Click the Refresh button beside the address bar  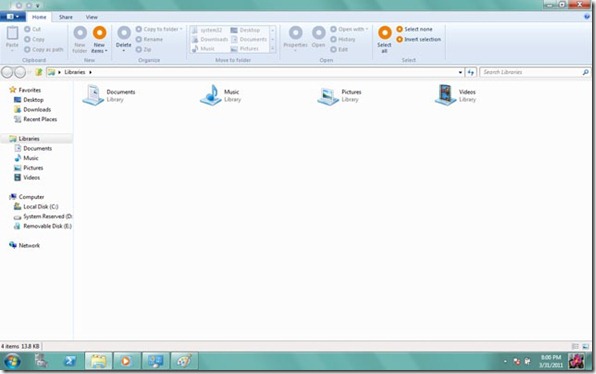[471, 72]
